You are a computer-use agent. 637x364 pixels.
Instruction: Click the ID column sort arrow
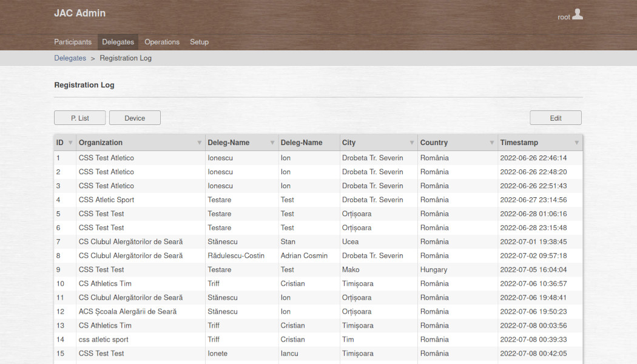tap(70, 143)
